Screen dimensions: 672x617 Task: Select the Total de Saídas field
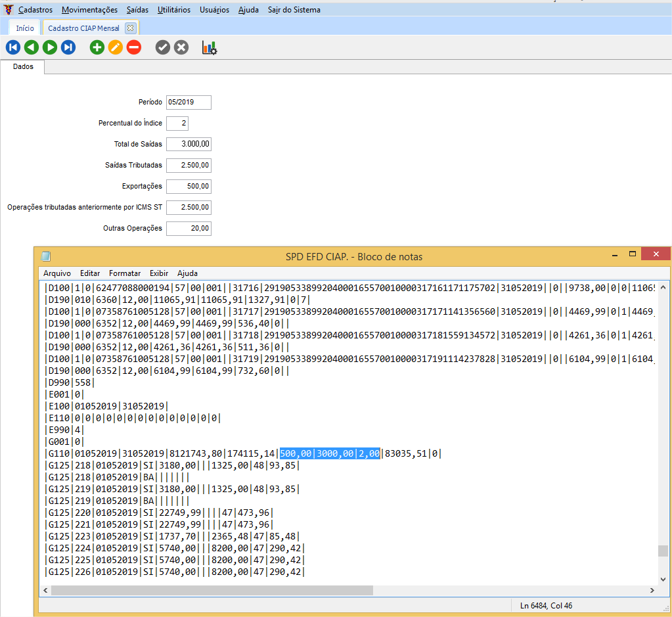click(x=189, y=145)
